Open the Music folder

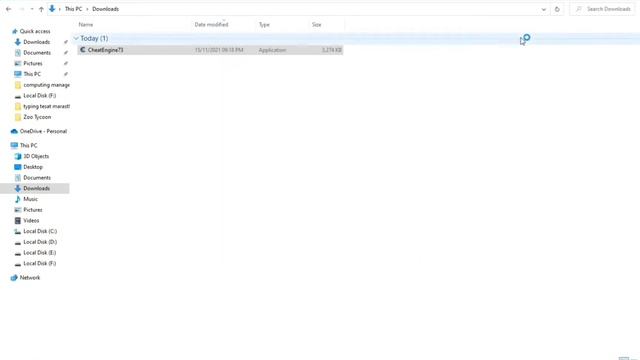pos(31,199)
